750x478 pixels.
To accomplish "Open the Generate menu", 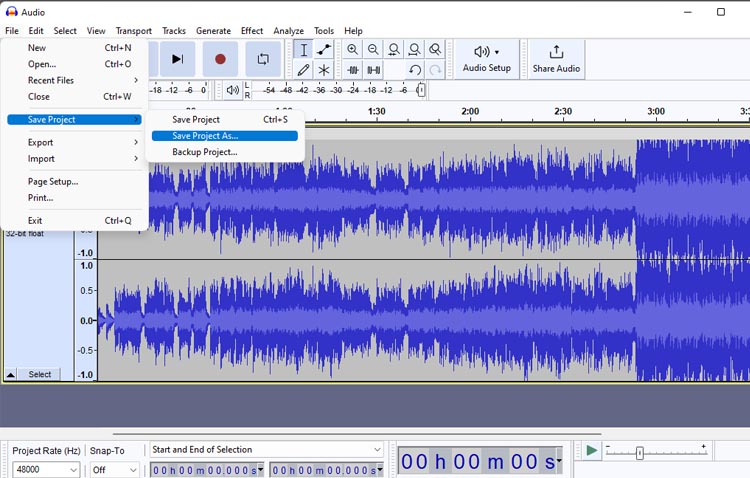I will click(213, 31).
